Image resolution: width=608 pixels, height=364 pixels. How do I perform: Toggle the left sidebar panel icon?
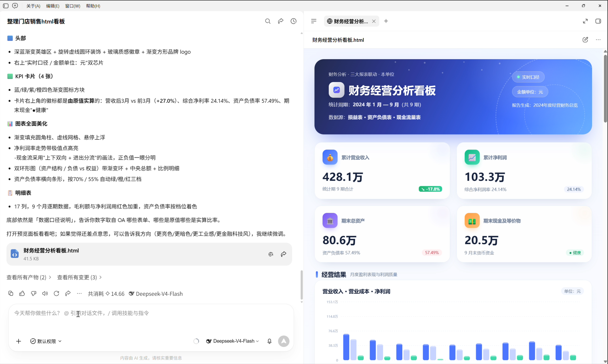click(6, 6)
